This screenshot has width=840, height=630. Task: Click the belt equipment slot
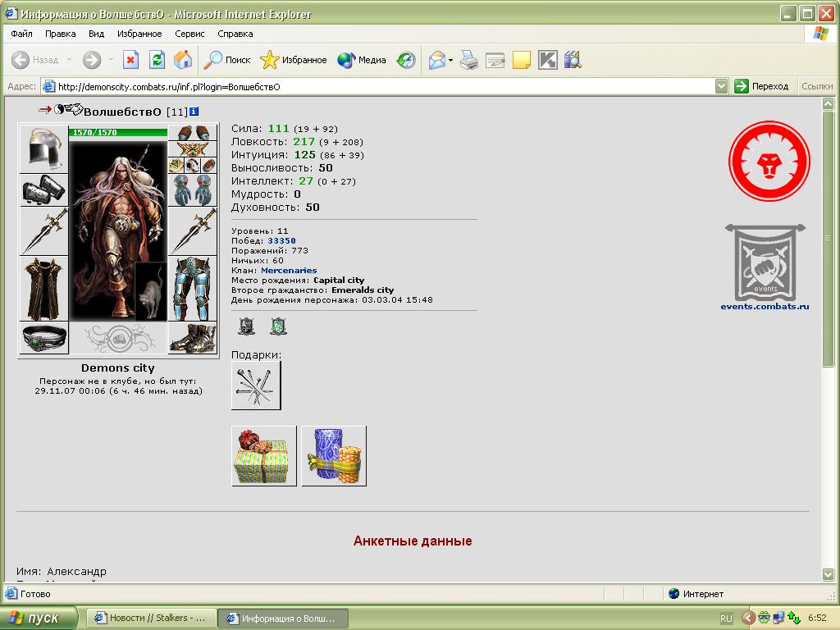[44, 338]
